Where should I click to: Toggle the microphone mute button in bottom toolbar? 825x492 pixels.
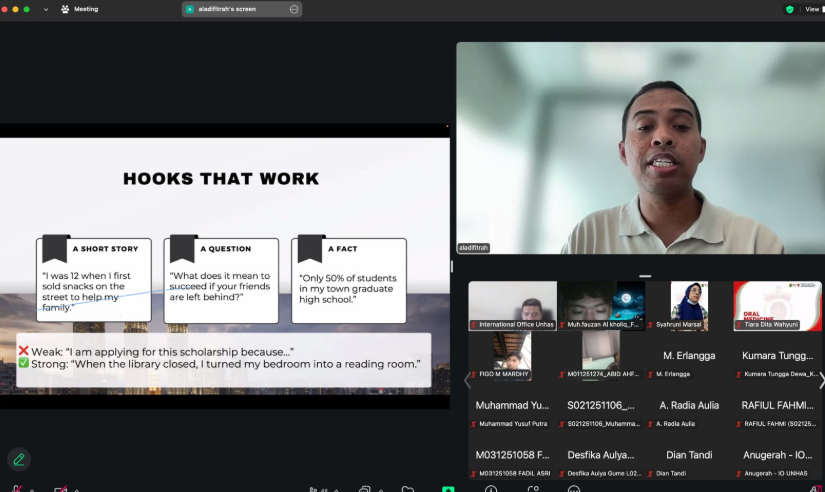18,489
